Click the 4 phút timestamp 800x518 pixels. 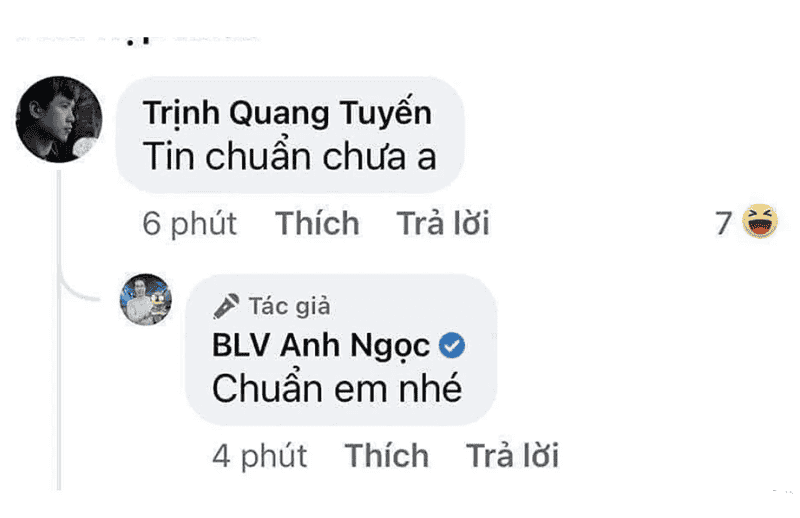(x=260, y=456)
